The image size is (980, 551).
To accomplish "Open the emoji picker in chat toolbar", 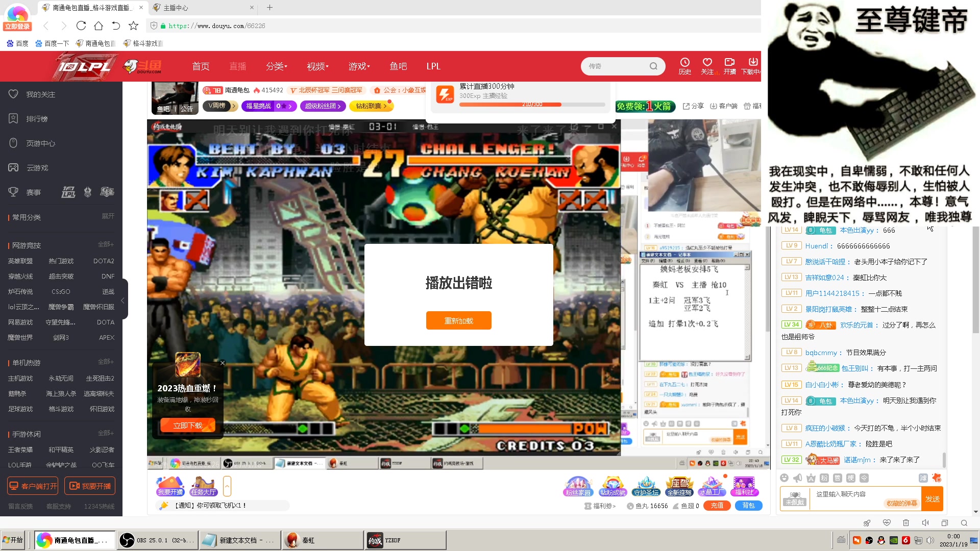I will tap(785, 478).
